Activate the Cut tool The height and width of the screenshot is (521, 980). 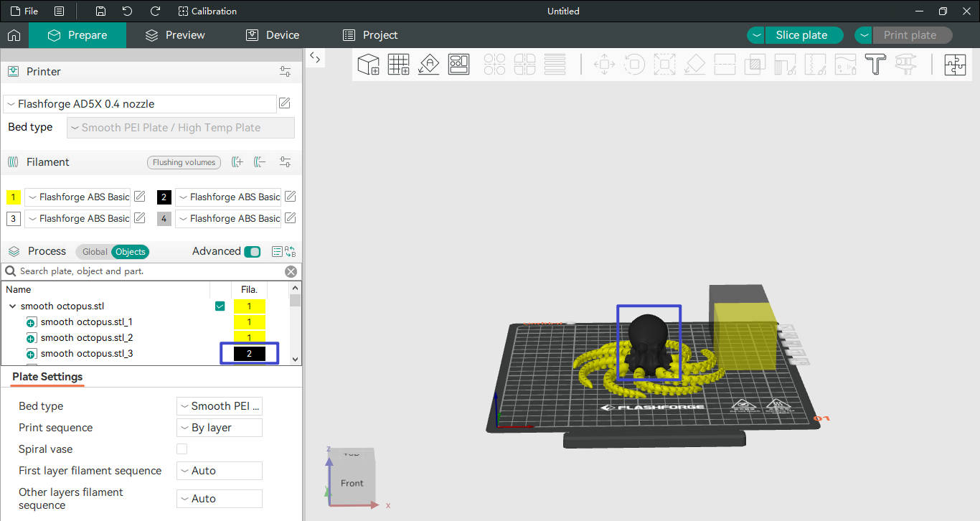pyautogui.click(x=725, y=64)
